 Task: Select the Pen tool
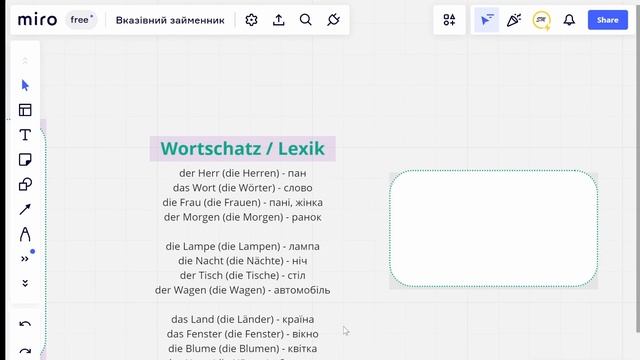pos(25,234)
